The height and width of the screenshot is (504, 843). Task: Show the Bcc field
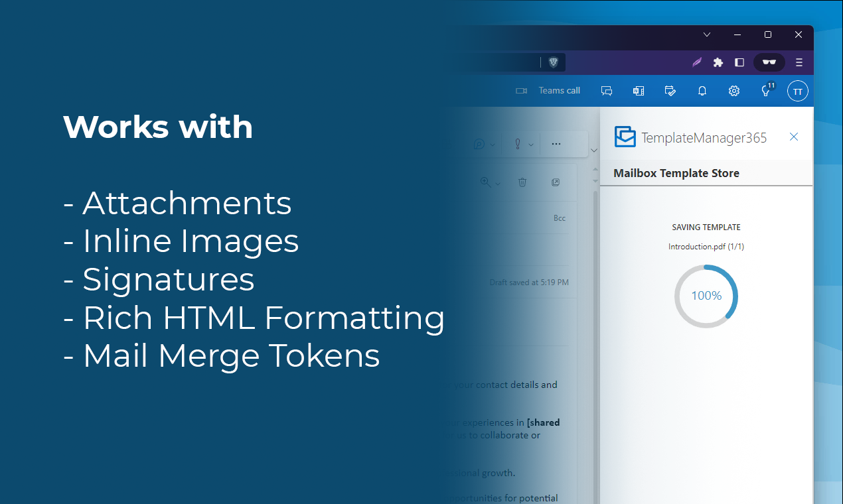coord(560,218)
